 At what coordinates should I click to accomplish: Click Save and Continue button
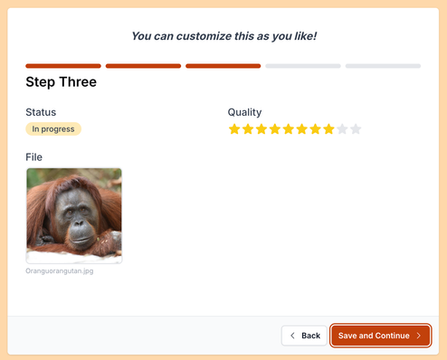(x=381, y=336)
